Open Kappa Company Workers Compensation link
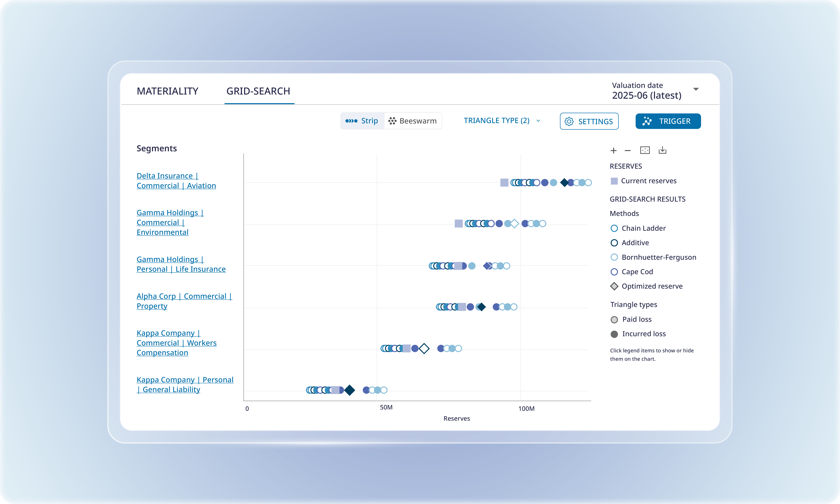The width and height of the screenshot is (840, 504). pos(177,343)
